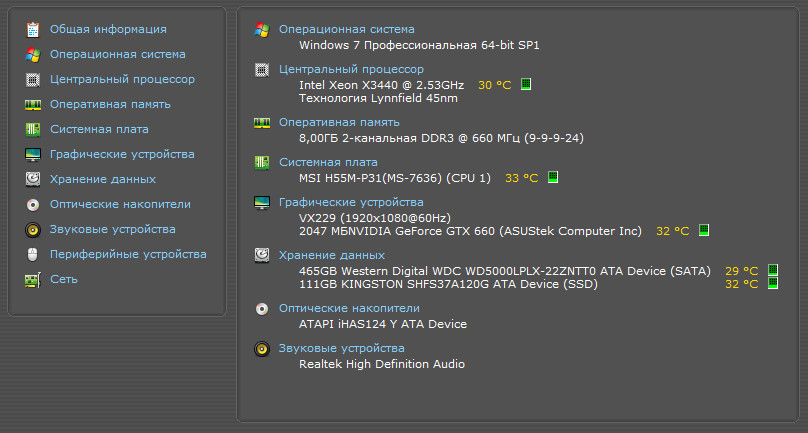Viewport: 808px width, 433px height.
Task: Select Оптические накопители in the sidebar
Action: [x=120, y=204]
